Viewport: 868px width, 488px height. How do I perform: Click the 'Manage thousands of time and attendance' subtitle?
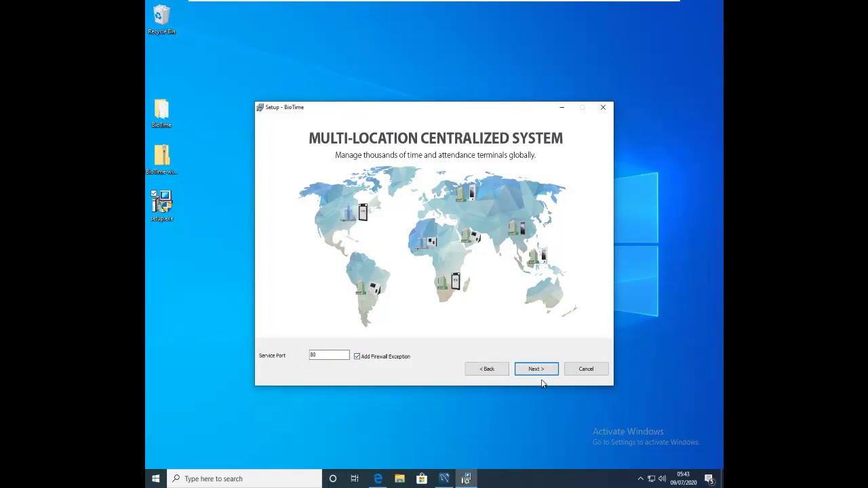(x=435, y=155)
